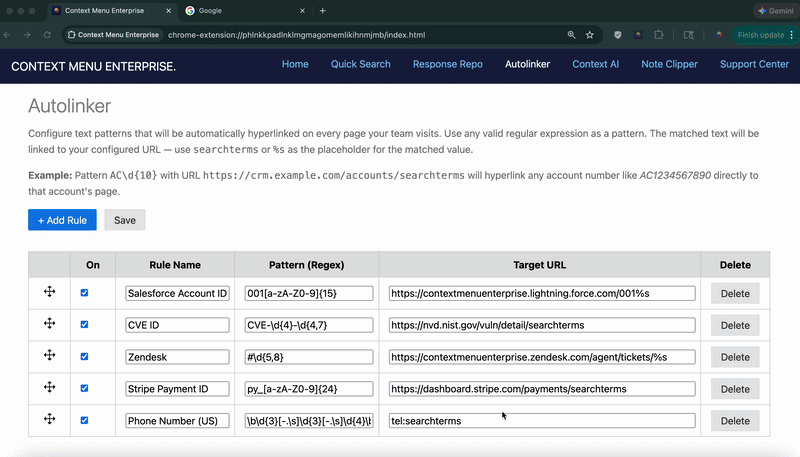Click the address bar URL
The height and width of the screenshot is (457, 800).
pyautogui.click(x=296, y=35)
